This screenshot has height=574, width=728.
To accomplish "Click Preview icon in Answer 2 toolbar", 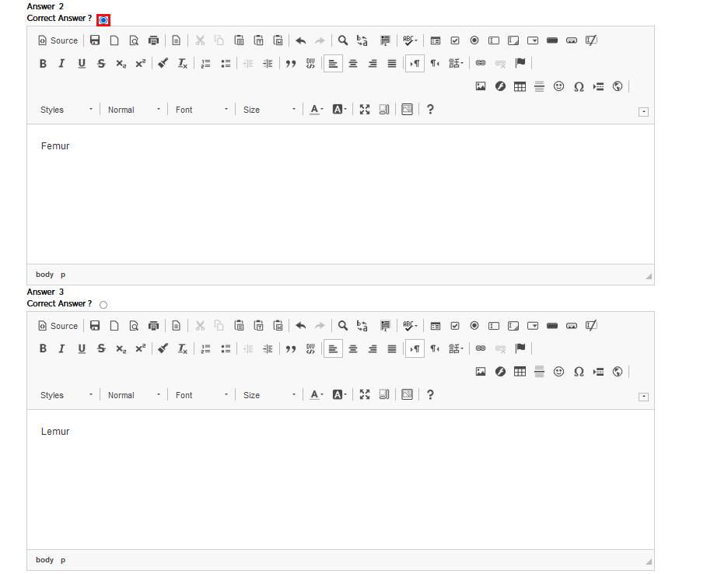I will (134, 40).
